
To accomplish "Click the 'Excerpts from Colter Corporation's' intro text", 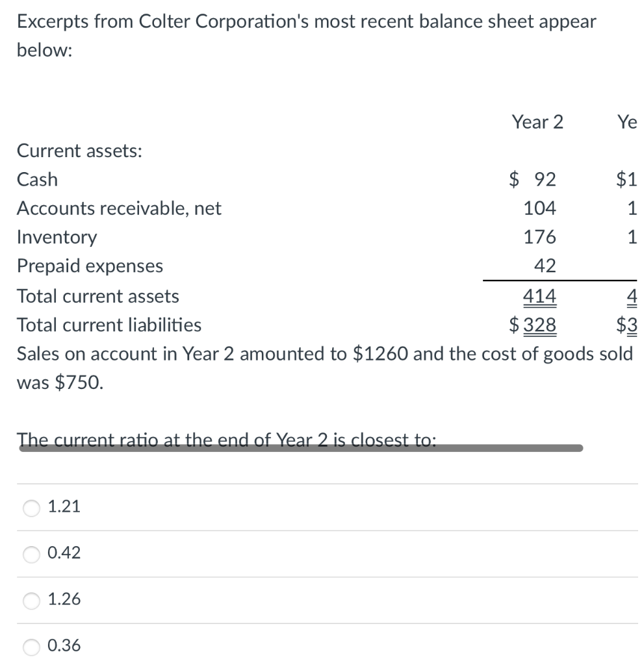I will coord(306,36).
